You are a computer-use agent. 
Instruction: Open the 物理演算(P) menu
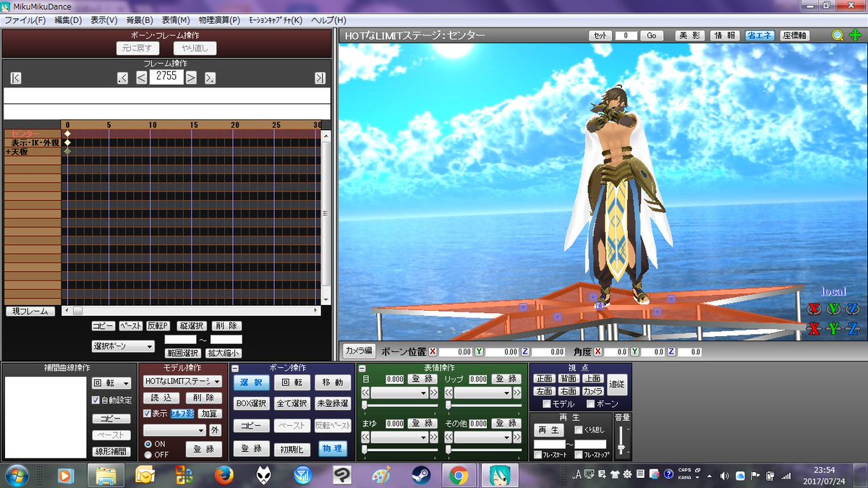(218, 20)
